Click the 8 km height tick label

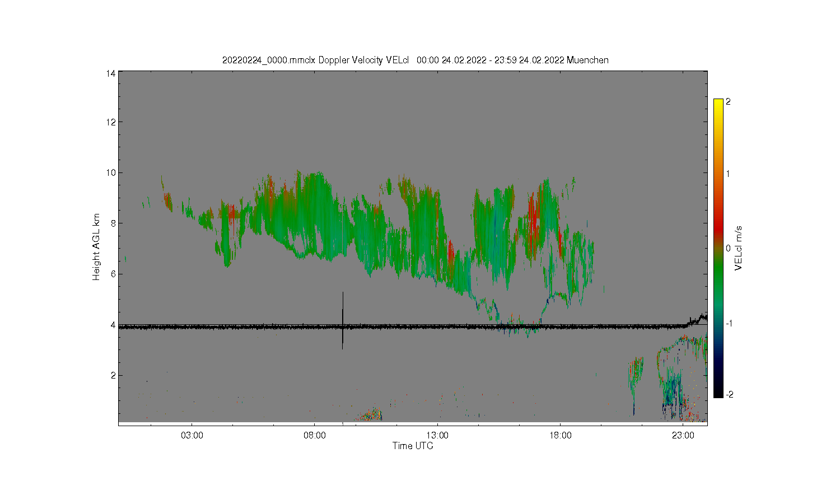pyautogui.click(x=113, y=223)
